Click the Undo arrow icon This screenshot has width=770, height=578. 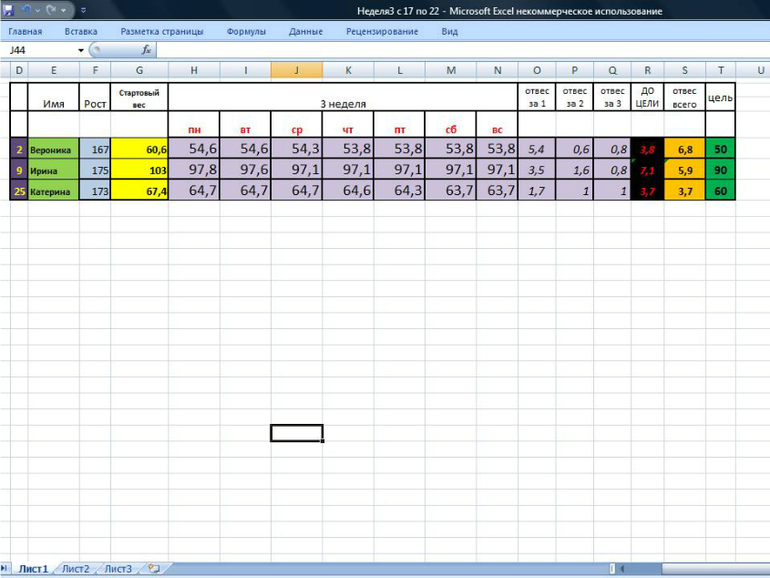(26, 10)
